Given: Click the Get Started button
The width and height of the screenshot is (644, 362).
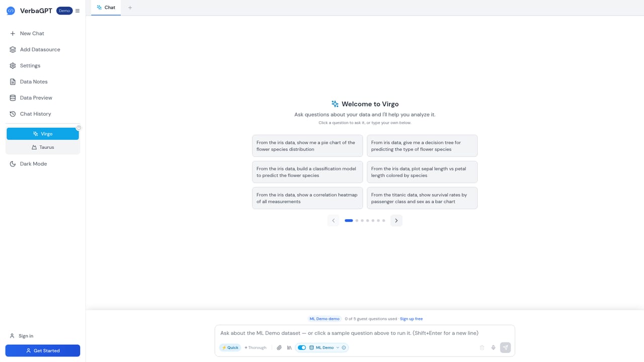Looking at the screenshot, I should click(43, 350).
